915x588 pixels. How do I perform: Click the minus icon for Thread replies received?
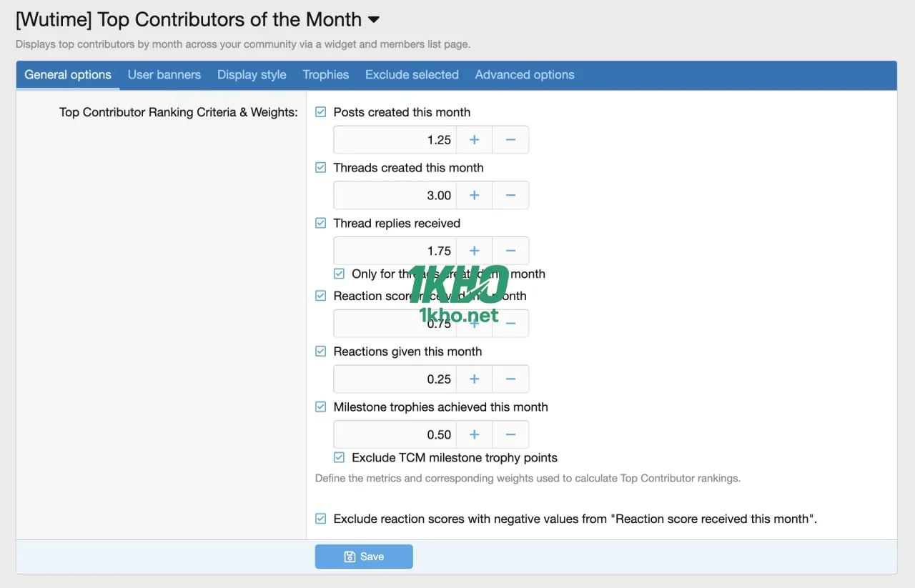click(510, 251)
